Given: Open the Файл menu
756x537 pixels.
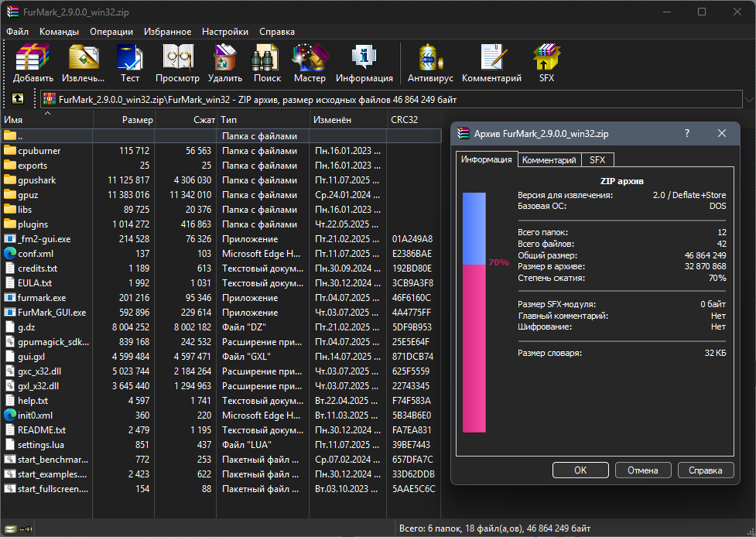Looking at the screenshot, I should (x=17, y=31).
